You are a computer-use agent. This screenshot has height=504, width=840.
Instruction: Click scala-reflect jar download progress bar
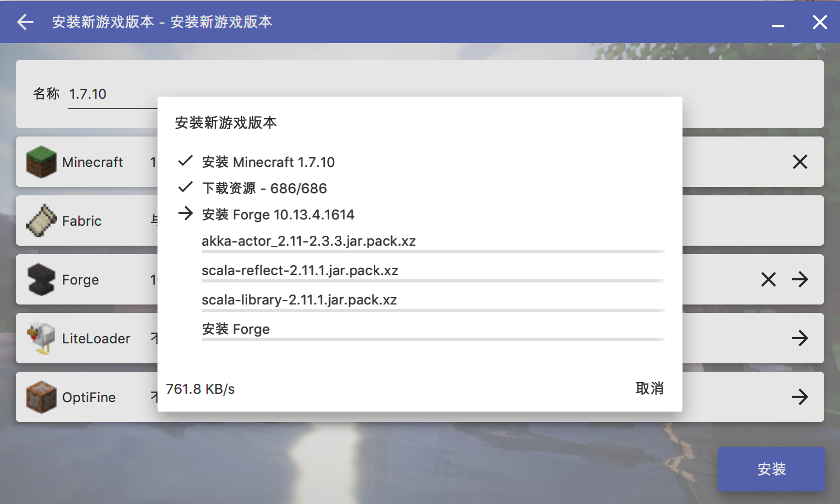click(433, 281)
